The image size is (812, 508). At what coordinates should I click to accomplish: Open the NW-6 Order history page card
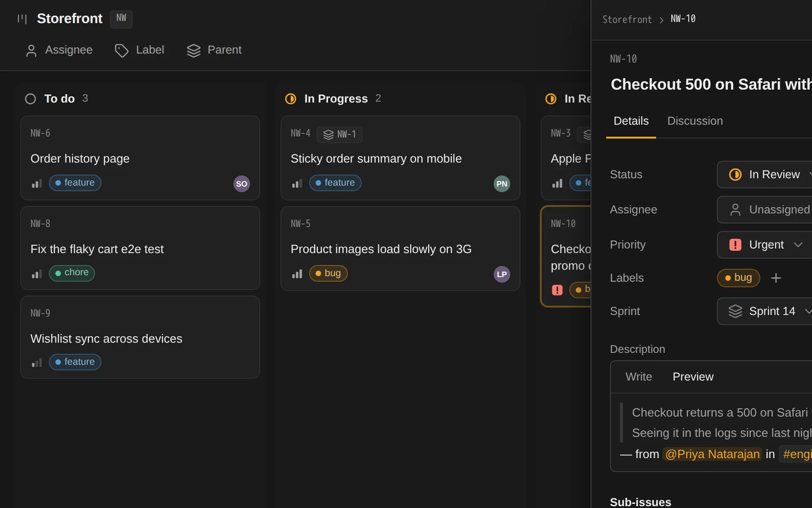(x=140, y=158)
